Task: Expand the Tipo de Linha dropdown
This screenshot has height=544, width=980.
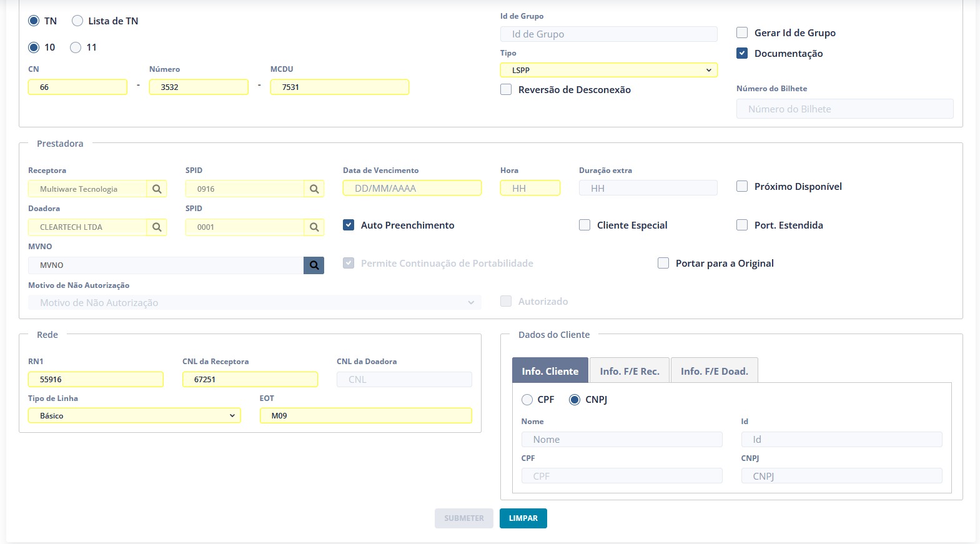Action: pos(134,415)
